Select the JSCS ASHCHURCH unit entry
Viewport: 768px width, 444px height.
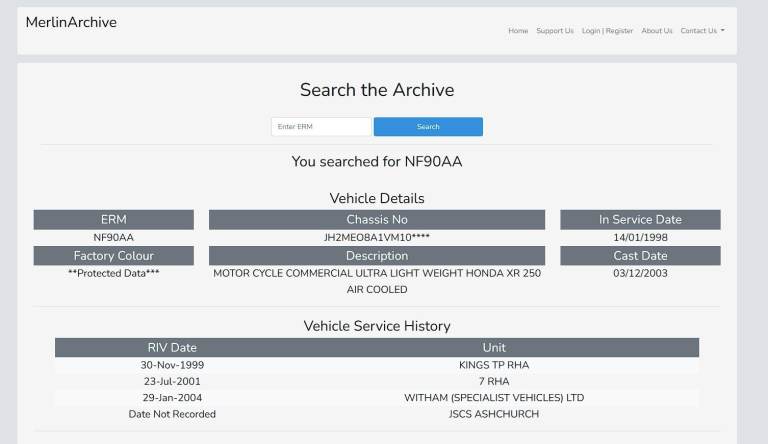pyautogui.click(x=494, y=414)
